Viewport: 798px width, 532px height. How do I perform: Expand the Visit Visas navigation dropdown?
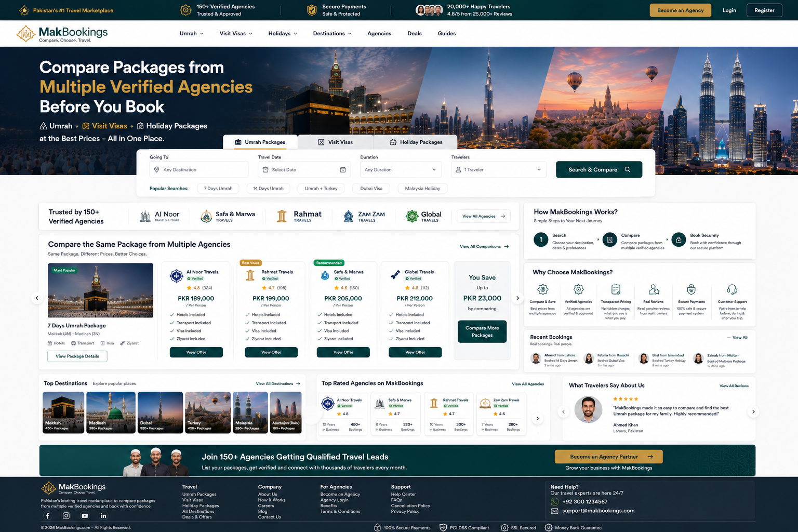pos(236,34)
